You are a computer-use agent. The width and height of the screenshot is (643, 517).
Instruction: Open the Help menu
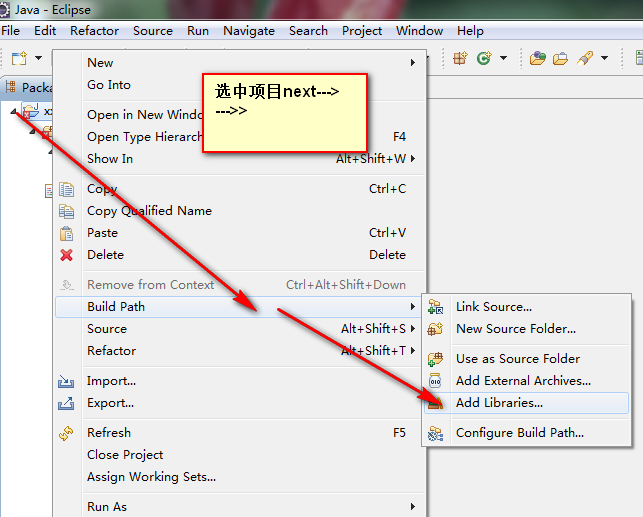coord(470,31)
